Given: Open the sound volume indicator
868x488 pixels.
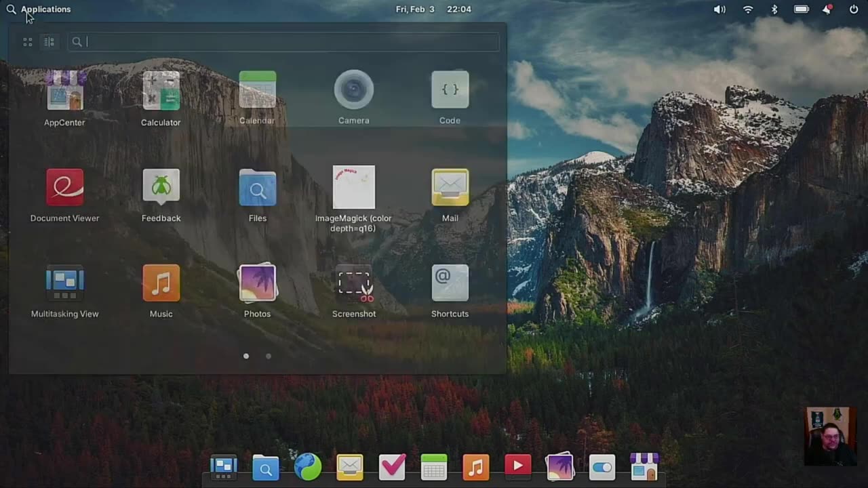Looking at the screenshot, I should pyautogui.click(x=719, y=9).
